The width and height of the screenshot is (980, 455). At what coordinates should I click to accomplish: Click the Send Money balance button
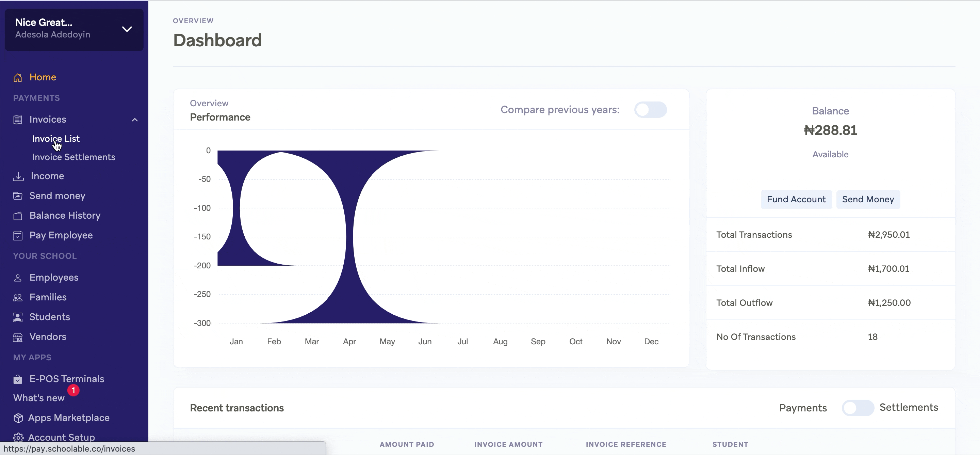coord(868,200)
